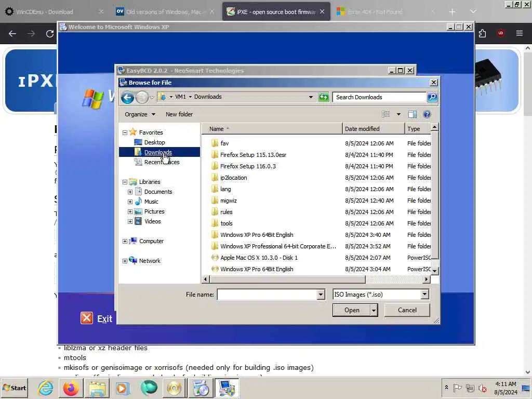Select the Windows XP Pro 64Bit English ISO file
The height and width of the screenshot is (399, 532).
point(257,270)
